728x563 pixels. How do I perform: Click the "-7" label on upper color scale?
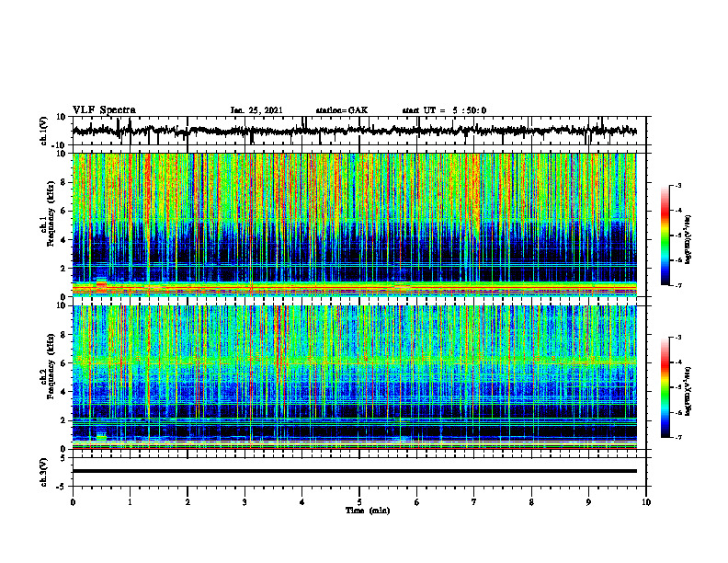[x=678, y=285]
